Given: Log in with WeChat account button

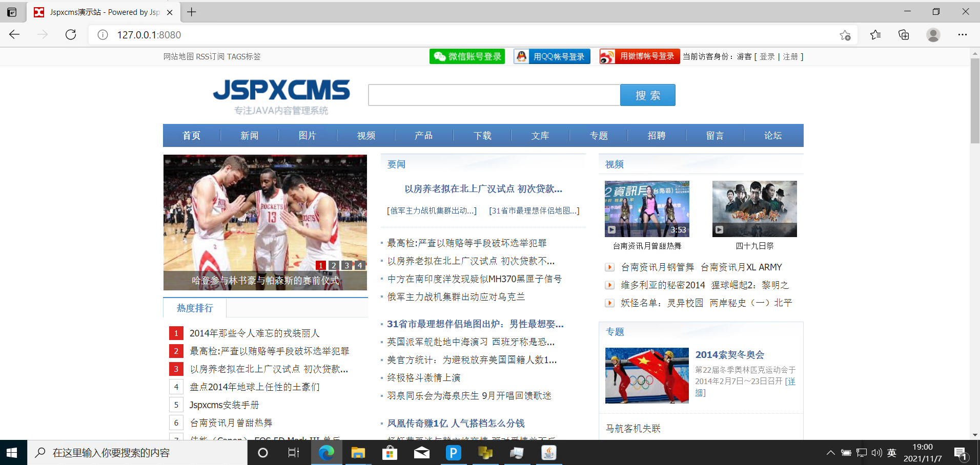Looking at the screenshot, I should tap(467, 56).
